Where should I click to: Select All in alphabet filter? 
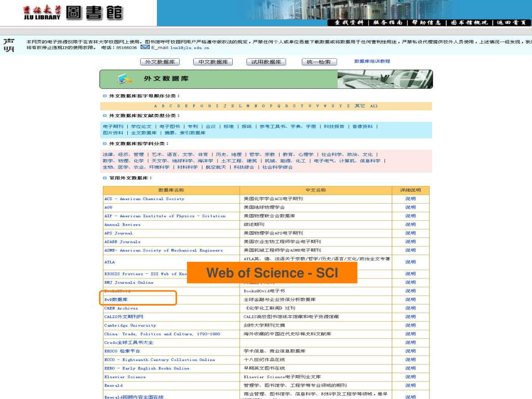(374, 106)
